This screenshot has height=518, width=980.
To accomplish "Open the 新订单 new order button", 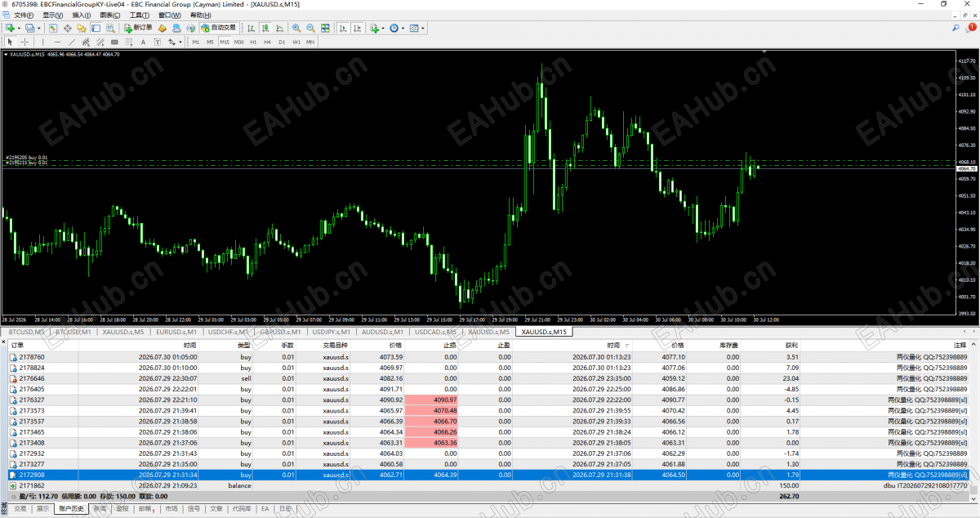I will click(x=138, y=28).
